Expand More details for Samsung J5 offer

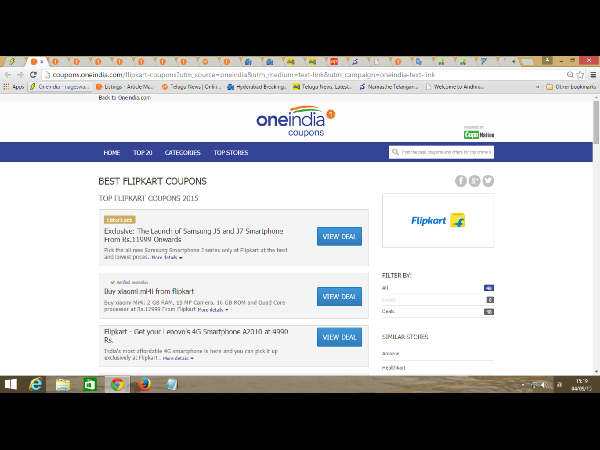[167, 257]
